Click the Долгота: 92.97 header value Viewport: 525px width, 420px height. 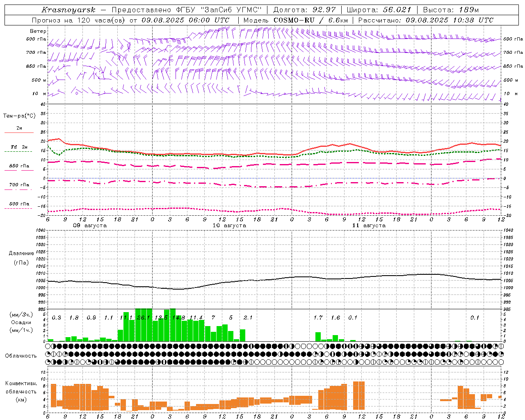304,10
